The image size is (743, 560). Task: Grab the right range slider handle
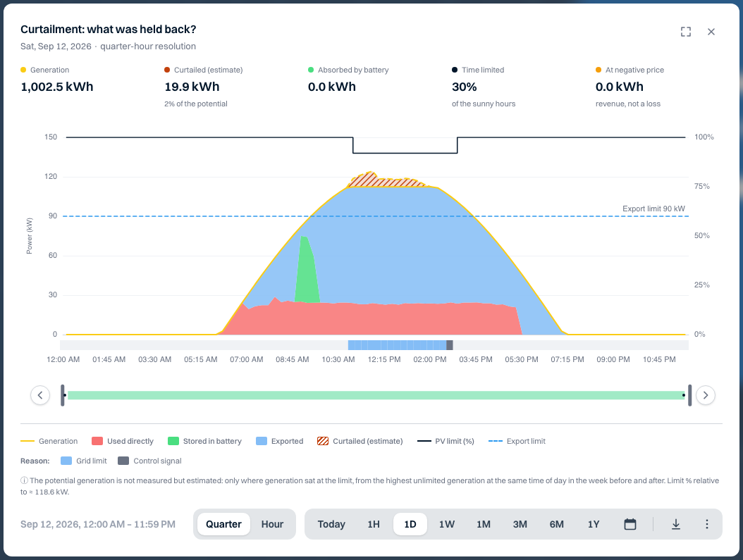[x=689, y=395]
